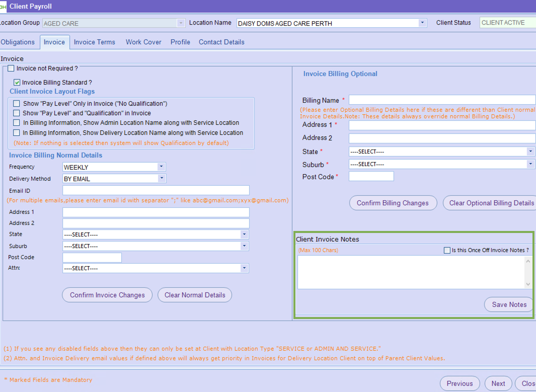The height and width of the screenshot is (392, 536).
Task: Expand the Attn: dropdown
Action: pos(244,269)
